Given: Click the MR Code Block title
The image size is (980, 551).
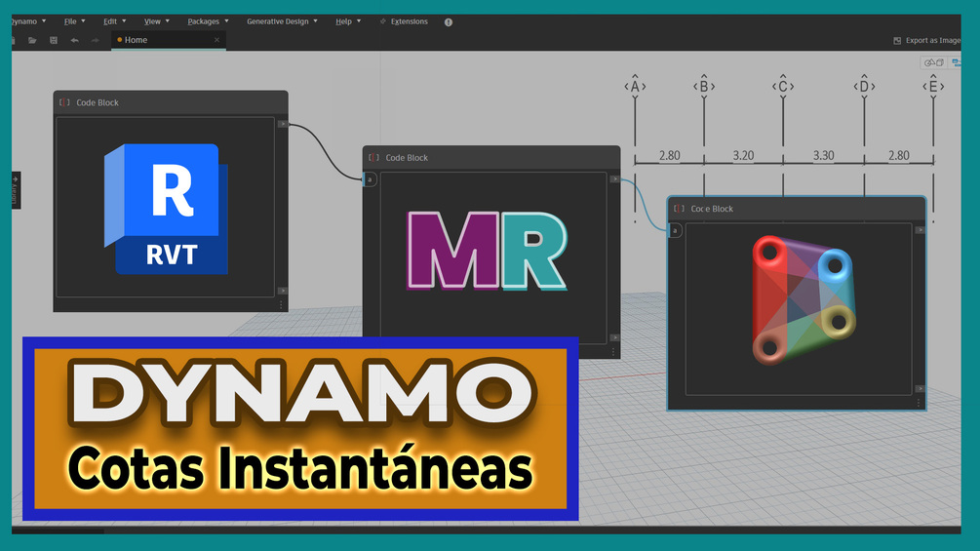Looking at the screenshot, I should 407,157.
